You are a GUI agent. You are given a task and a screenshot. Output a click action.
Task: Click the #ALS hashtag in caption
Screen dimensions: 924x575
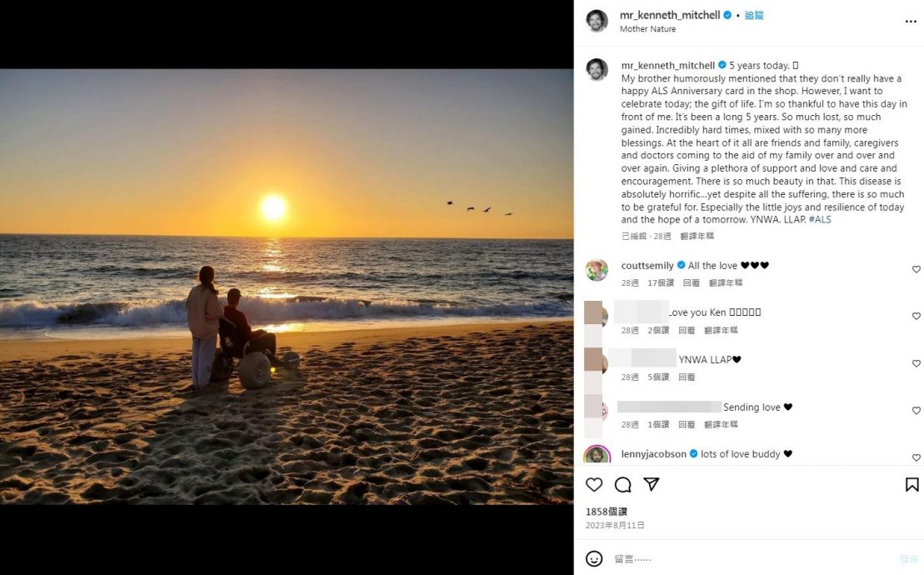click(819, 220)
